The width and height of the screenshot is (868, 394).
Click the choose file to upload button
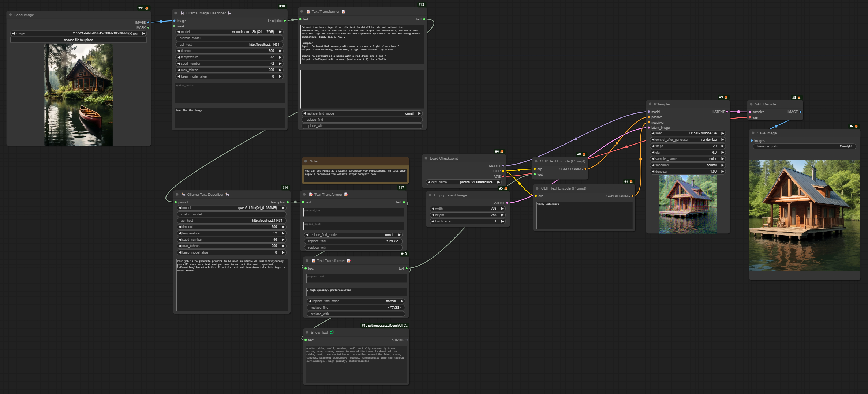pos(78,40)
